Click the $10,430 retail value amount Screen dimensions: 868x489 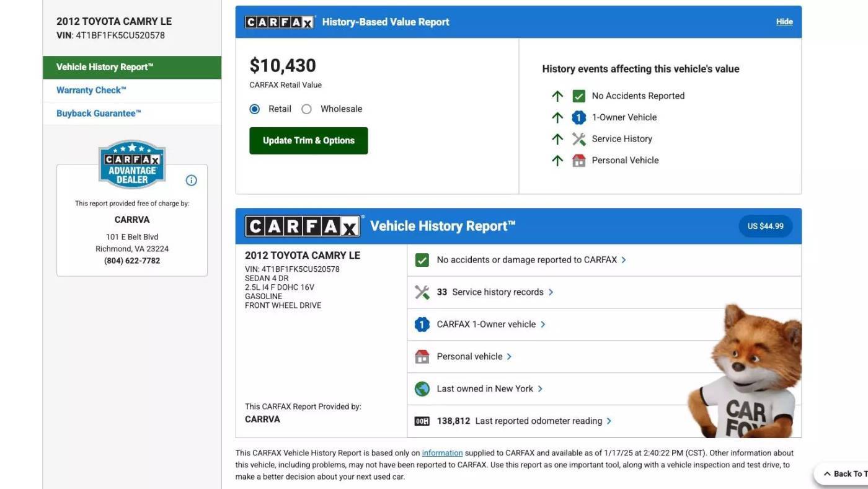[x=283, y=66]
